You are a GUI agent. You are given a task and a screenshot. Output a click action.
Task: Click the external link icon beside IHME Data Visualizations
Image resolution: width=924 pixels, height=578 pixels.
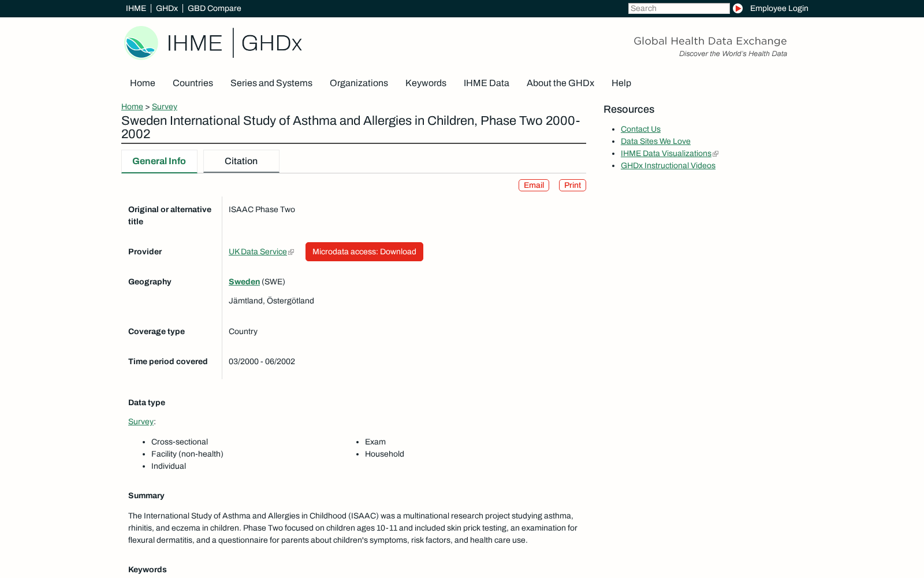[x=716, y=154]
